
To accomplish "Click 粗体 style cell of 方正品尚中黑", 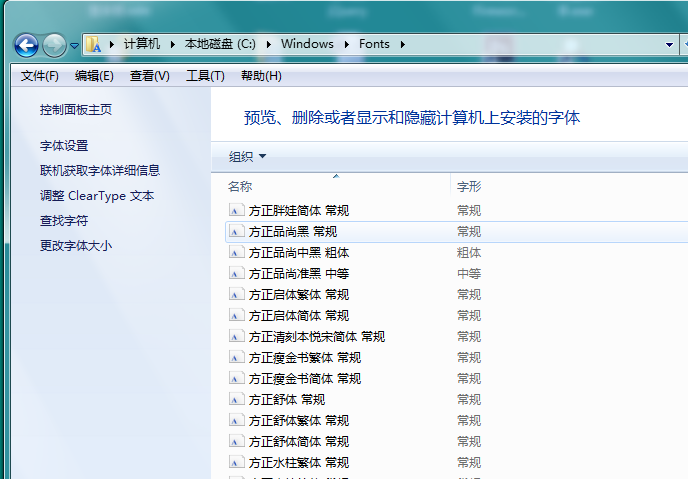I will 469,253.
